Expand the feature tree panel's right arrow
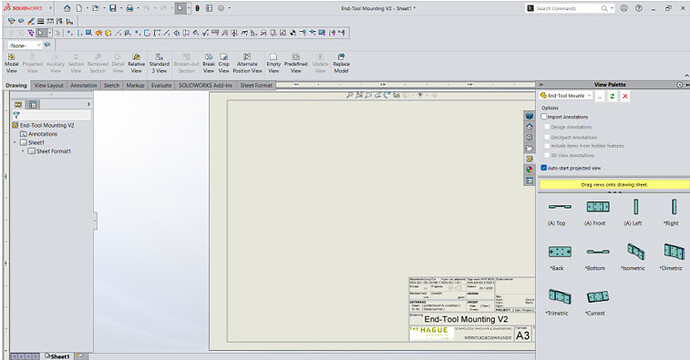 tap(88, 104)
